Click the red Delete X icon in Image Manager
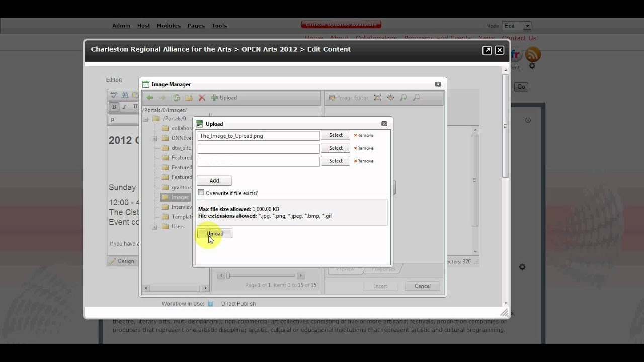 (x=202, y=98)
